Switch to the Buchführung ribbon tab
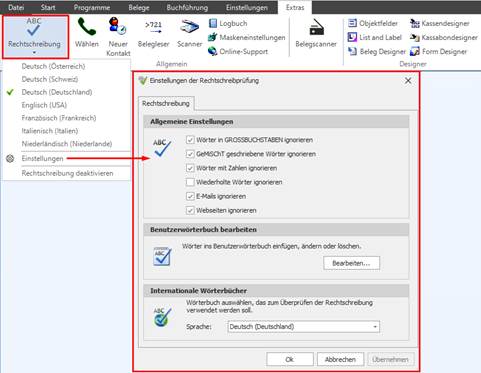This screenshot has height=373, width=481. (187, 7)
